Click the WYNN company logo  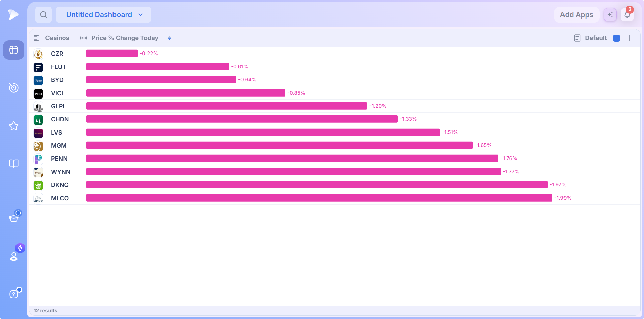pos(38,172)
